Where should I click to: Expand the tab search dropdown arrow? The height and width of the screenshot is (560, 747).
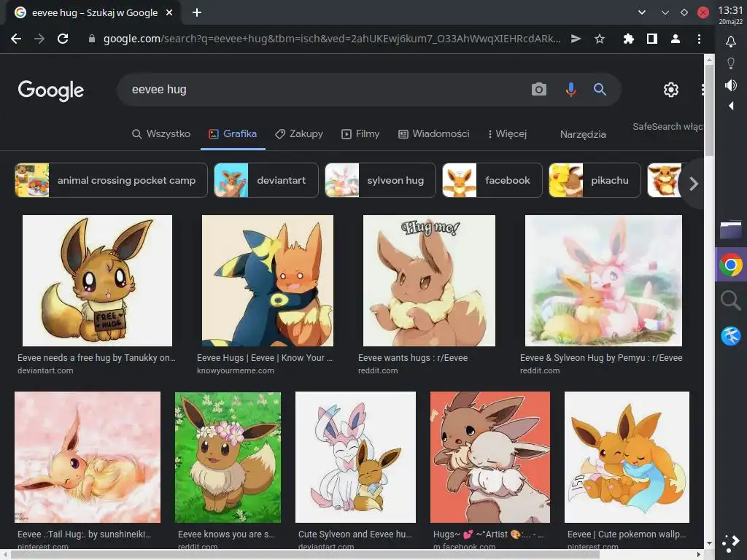pos(642,12)
